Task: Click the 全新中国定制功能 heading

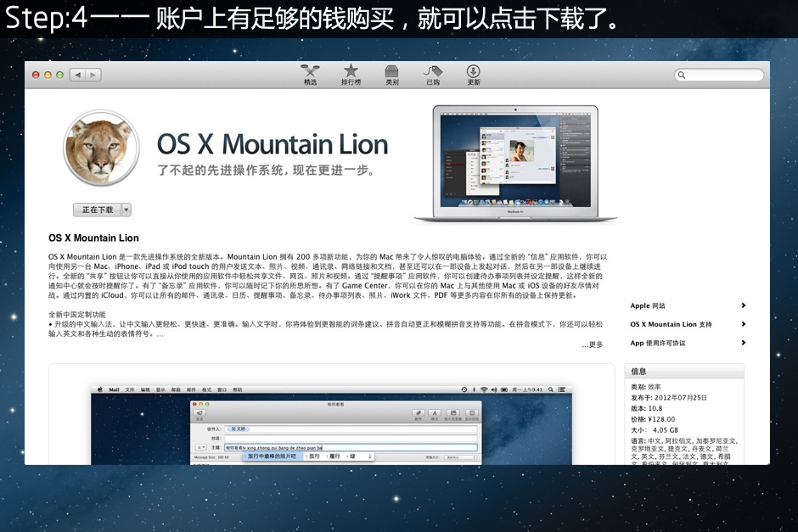Action: pos(77,314)
